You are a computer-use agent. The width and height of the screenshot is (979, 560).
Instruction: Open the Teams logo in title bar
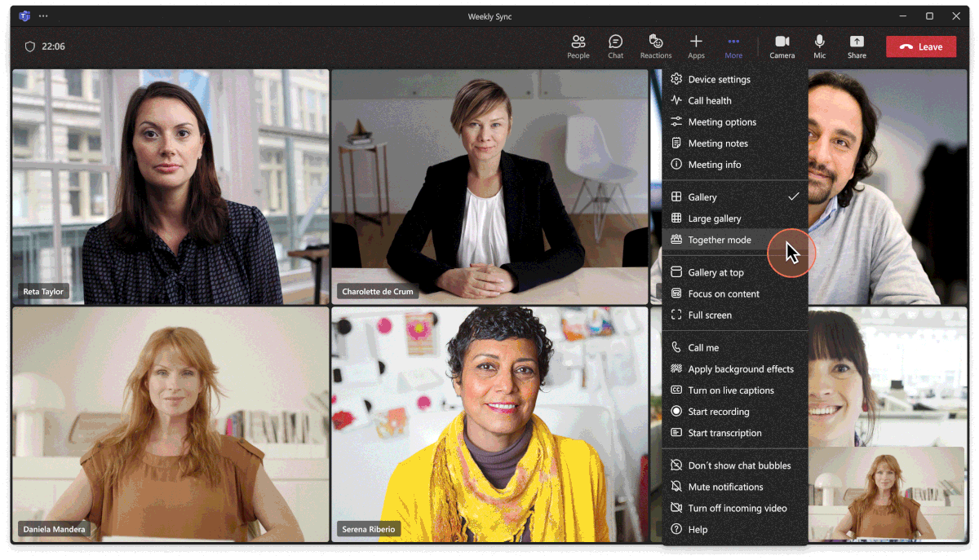click(x=24, y=16)
